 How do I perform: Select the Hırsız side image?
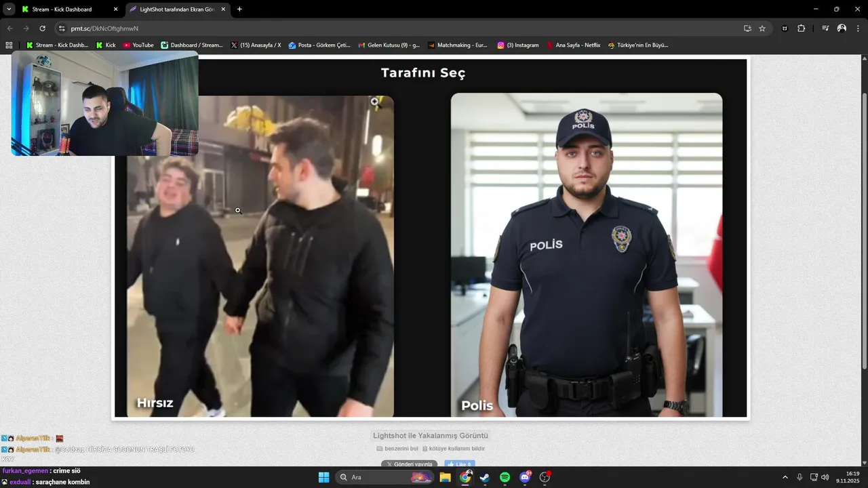(x=260, y=256)
